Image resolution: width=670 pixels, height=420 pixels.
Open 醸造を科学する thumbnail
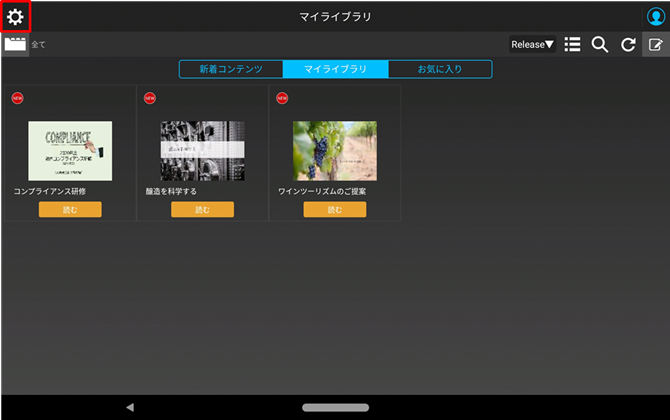(x=203, y=151)
